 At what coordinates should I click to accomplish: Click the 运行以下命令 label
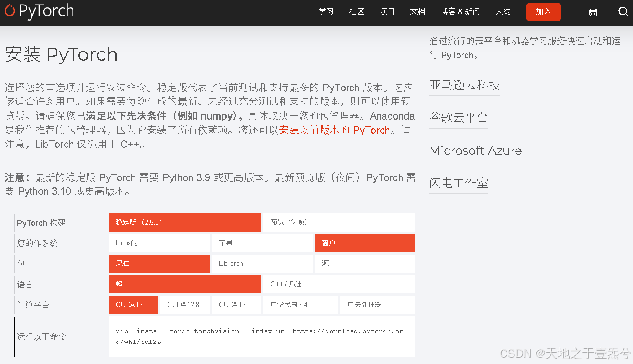43,337
